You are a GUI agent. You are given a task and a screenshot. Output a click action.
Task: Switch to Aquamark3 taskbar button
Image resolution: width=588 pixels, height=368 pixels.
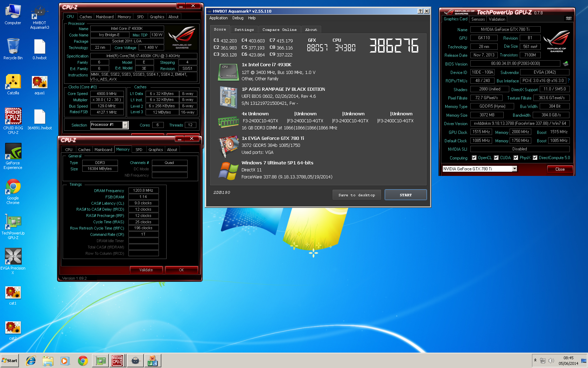[135, 361]
